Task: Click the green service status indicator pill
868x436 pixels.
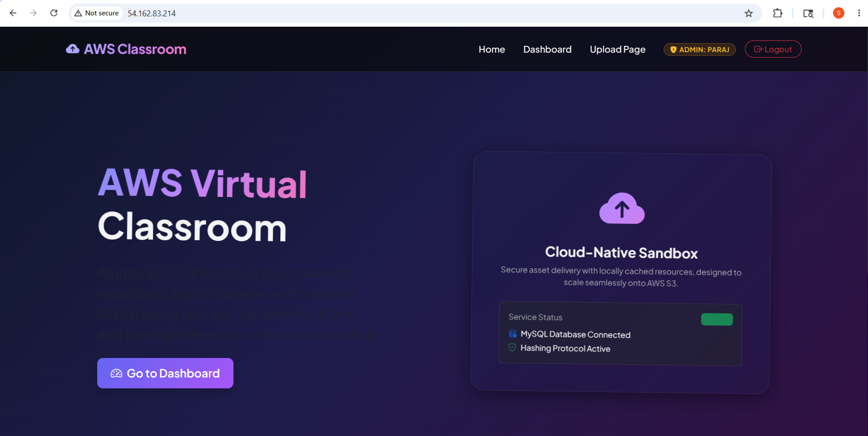Action: [717, 319]
